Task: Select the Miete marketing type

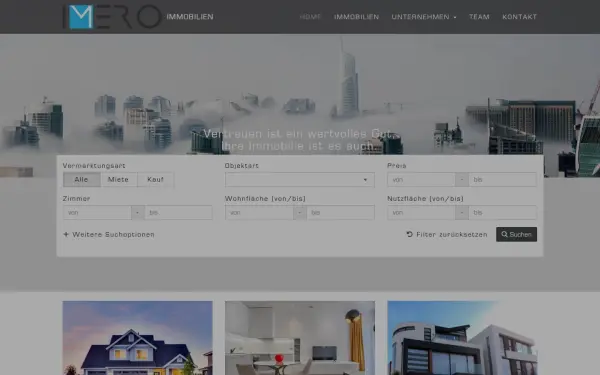Action: pyautogui.click(x=118, y=179)
